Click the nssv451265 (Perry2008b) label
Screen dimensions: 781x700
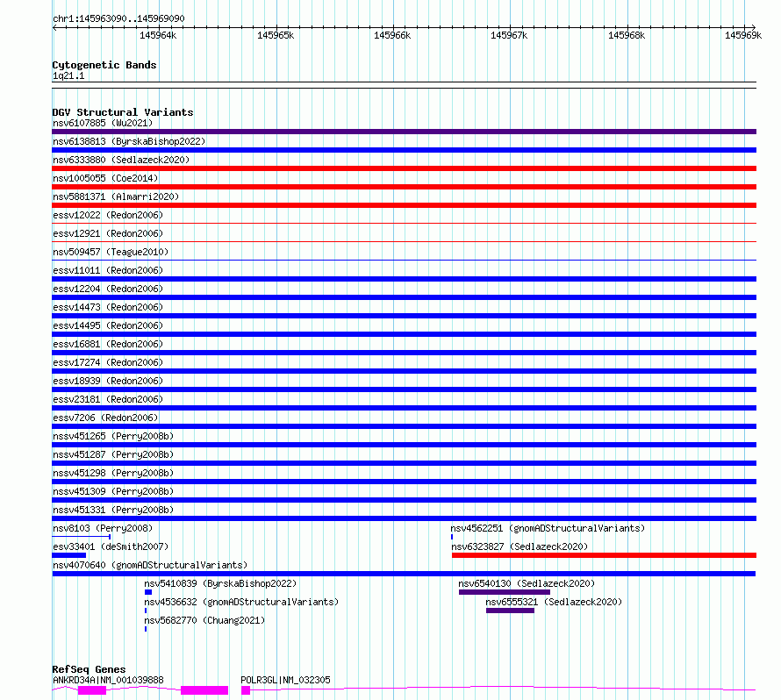(113, 436)
